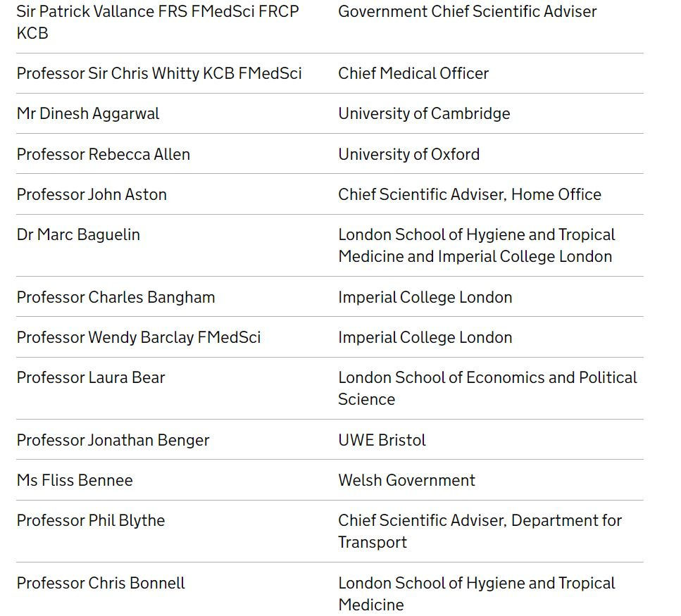Viewport: 681px width, 616px height.
Task: Click Professor John Aston row
Action: coord(330,194)
